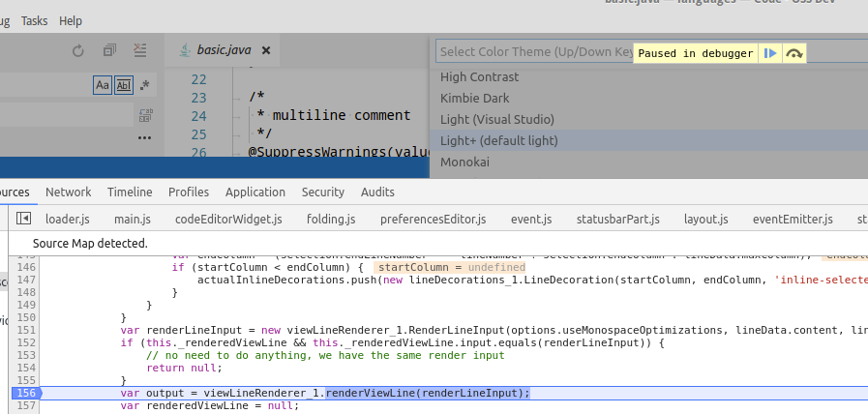Viewport: 868px width, 414px height.
Task: Switch to Profiles devtools tab
Action: coord(189,192)
